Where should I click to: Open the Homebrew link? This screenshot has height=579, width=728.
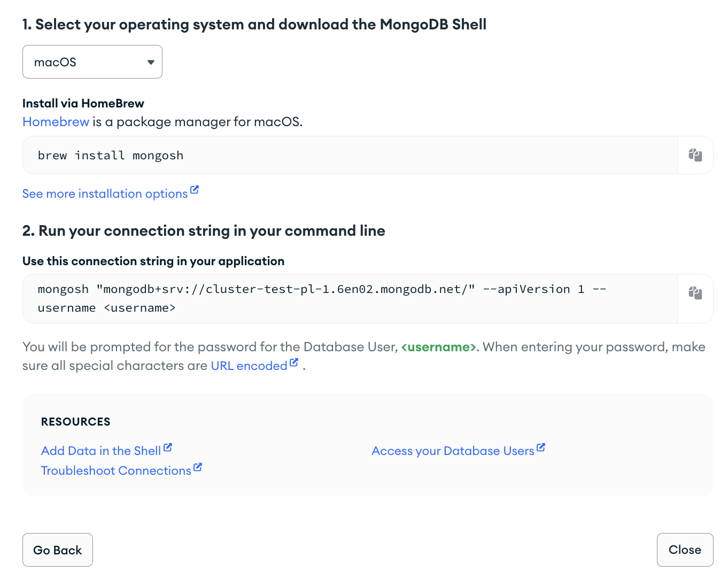coord(56,122)
